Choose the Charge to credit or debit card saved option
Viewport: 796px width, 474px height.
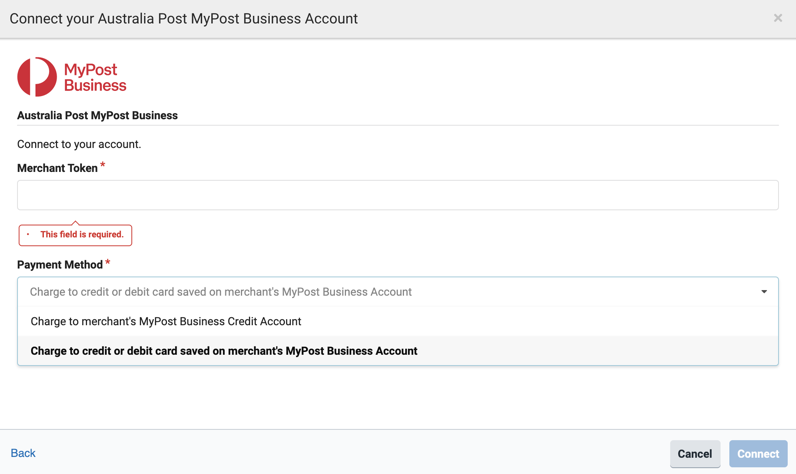pyautogui.click(x=397, y=351)
